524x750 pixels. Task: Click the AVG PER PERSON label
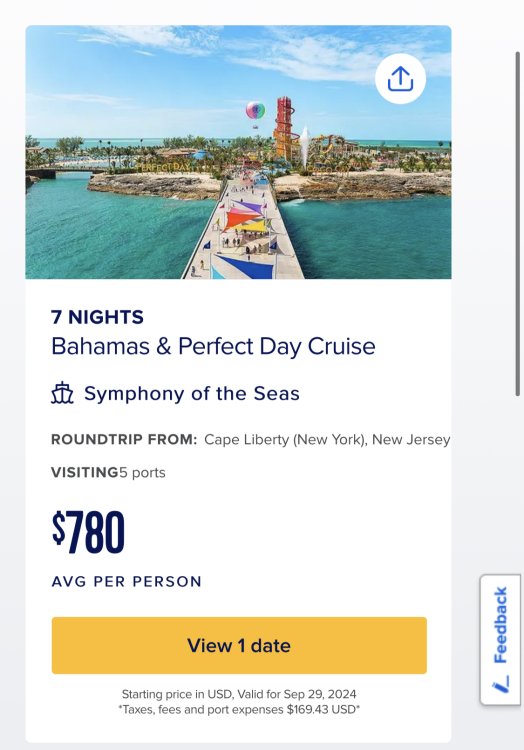point(127,582)
